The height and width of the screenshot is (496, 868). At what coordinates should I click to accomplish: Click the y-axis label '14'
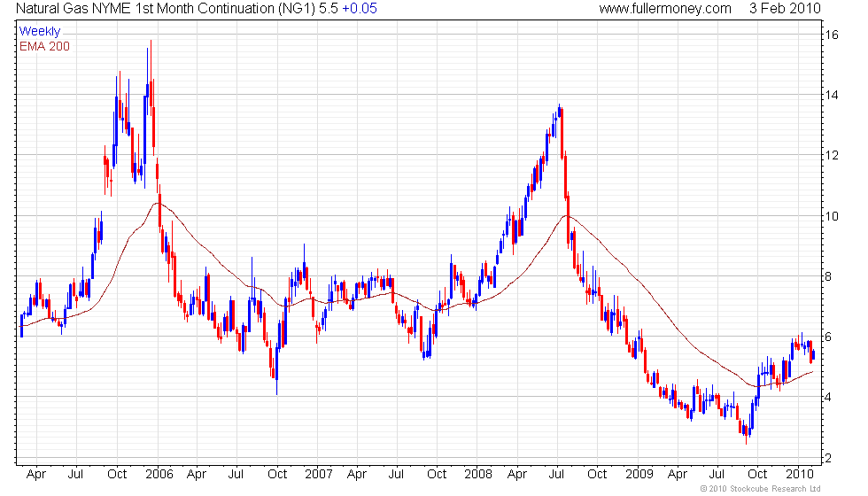coord(832,96)
